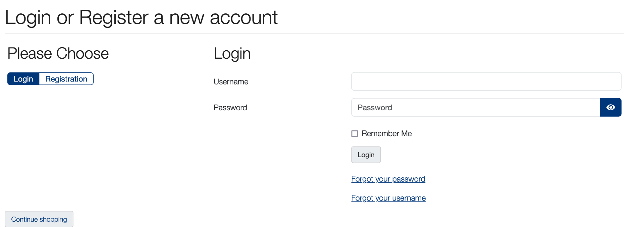The height and width of the screenshot is (227, 644).
Task: Tick the Remember Me checkbox
Action: pos(355,134)
